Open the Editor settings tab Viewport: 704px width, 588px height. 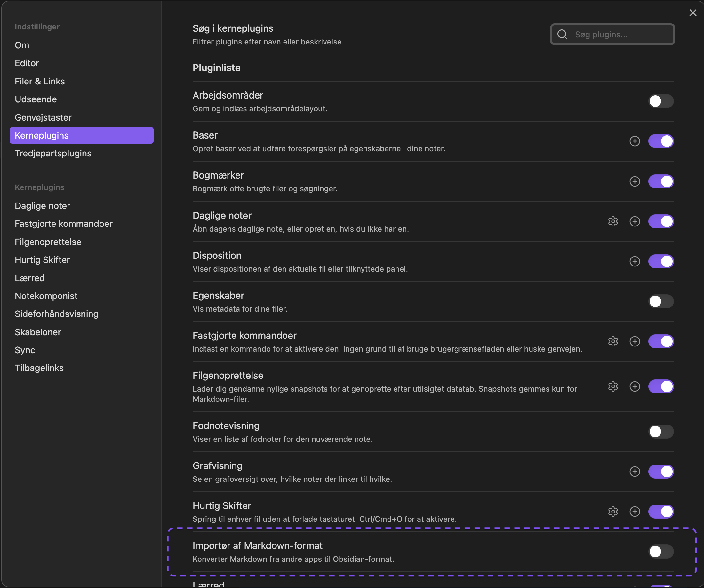pyautogui.click(x=27, y=63)
